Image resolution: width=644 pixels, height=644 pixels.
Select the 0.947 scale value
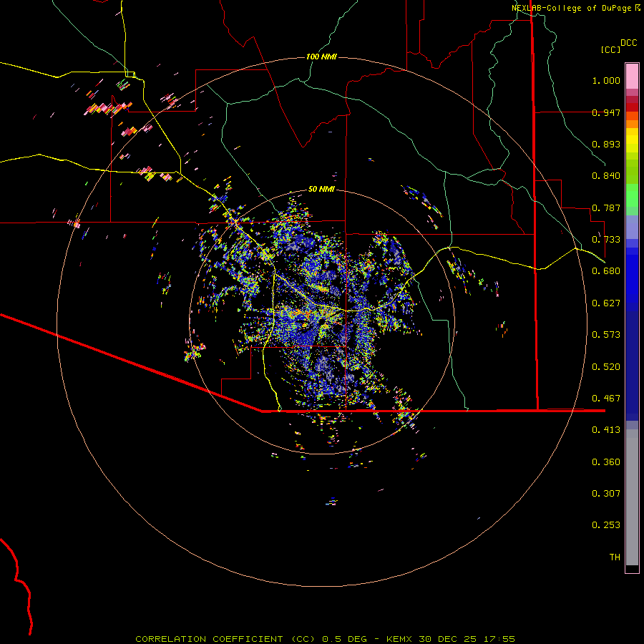606,112
